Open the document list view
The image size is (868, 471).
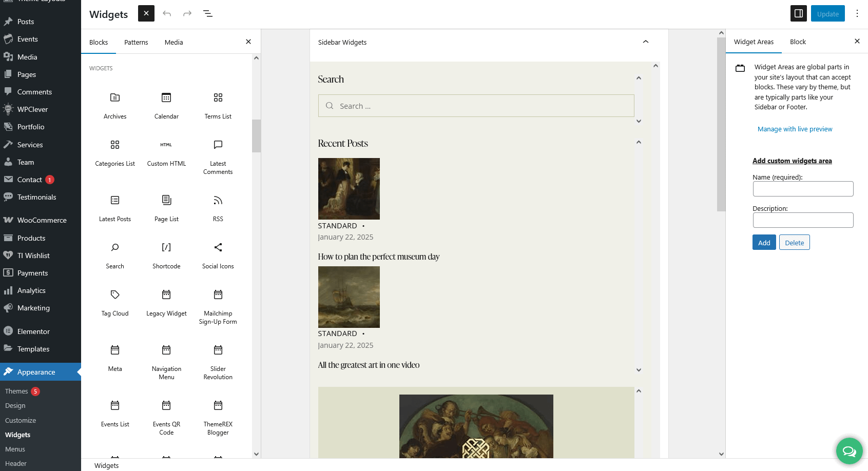(208, 13)
